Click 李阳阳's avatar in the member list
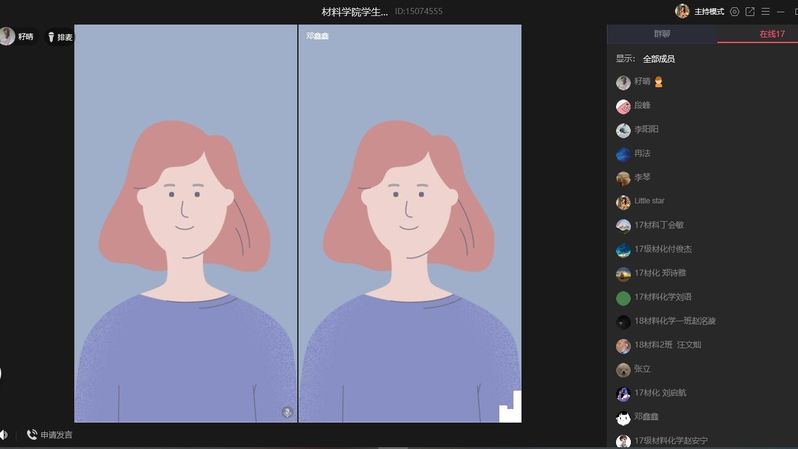Viewport: 798px width, 449px height. [623, 130]
